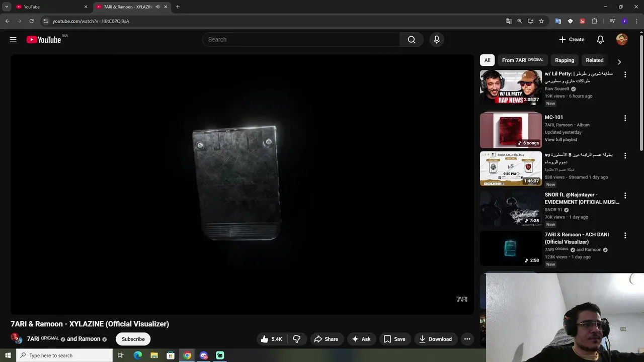Screen dimensions: 644x362
Task: Open the 9:30 PM match stream thumbnail
Action: tap(511, 169)
